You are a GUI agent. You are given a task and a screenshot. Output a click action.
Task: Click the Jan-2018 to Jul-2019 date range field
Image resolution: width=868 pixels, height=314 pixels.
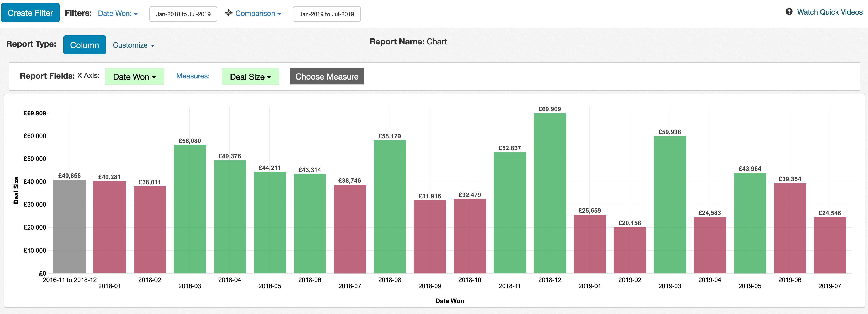pos(183,14)
